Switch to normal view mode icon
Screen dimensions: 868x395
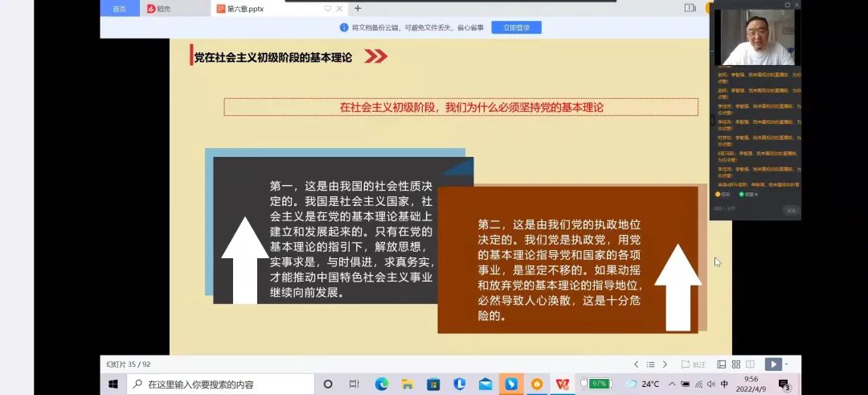click(x=722, y=364)
